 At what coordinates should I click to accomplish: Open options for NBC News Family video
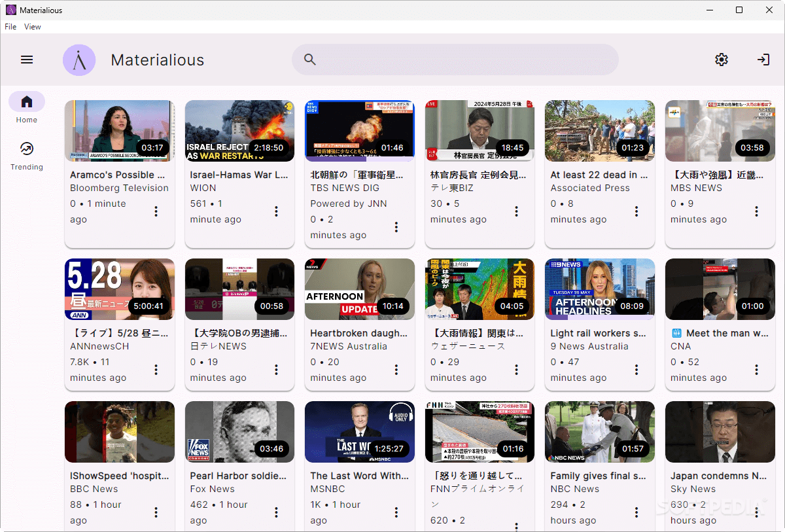(x=637, y=512)
